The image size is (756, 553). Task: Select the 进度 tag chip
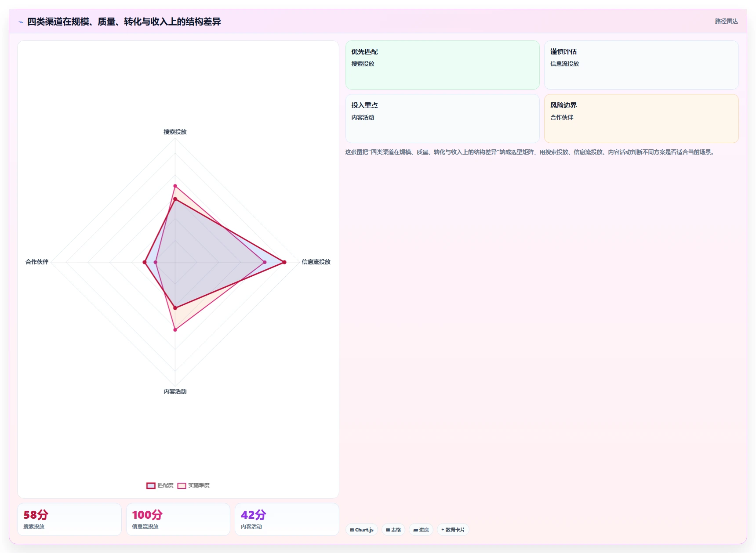click(421, 530)
